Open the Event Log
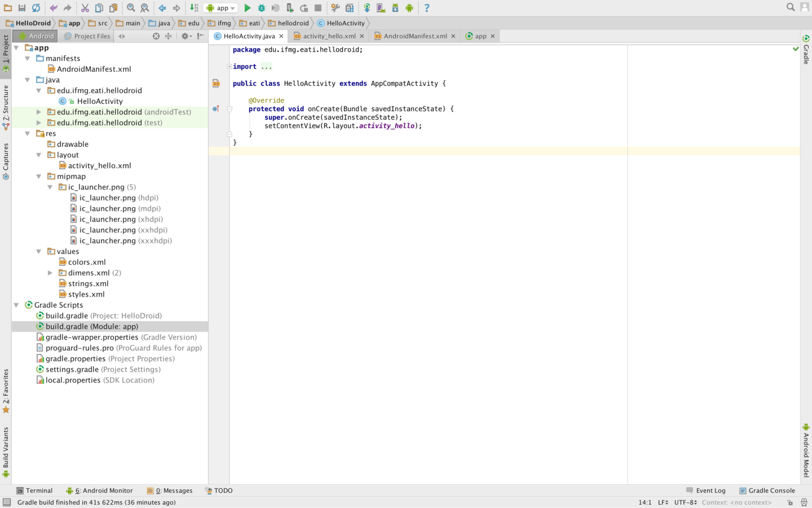The image size is (812, 508). [x=705, y=491]
